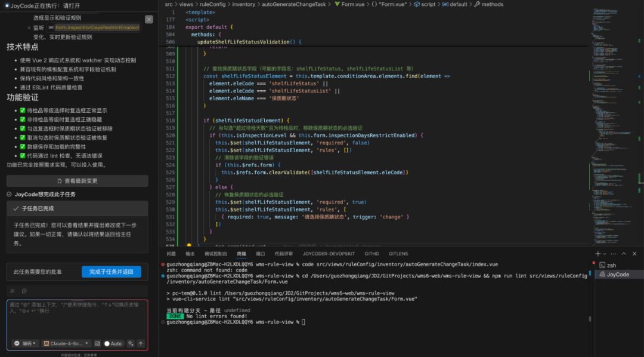Maximize terminal panel with up chevron
The image size is (644, 357).
pos(624,254)
